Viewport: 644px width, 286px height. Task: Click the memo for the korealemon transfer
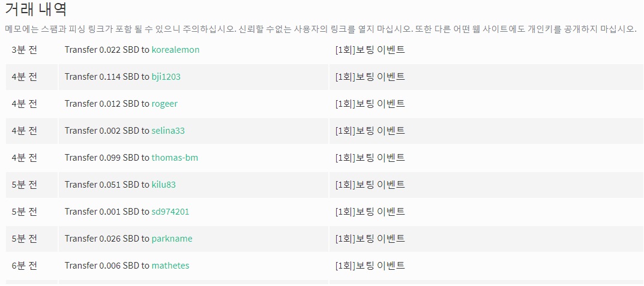point(370,50)
